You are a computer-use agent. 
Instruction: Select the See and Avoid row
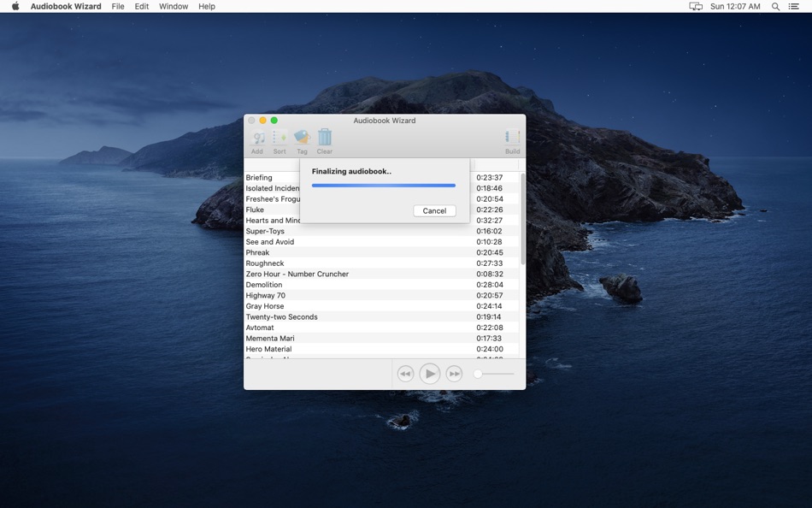tap(382, 241)
